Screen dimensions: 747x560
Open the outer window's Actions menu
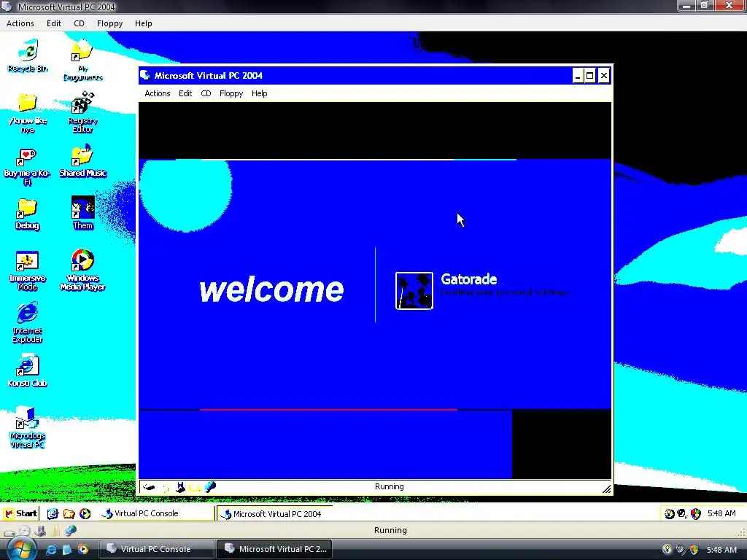tap(20, 23)
